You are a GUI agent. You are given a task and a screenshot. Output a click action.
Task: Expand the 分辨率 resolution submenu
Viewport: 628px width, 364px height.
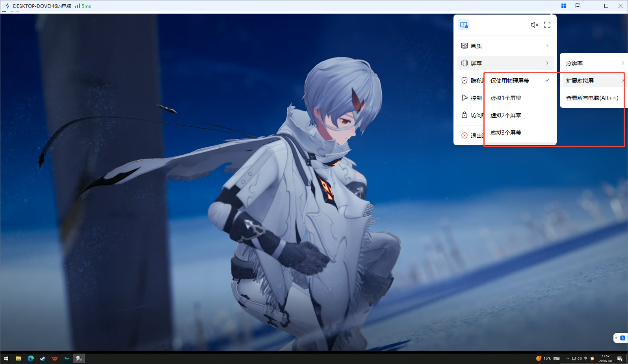click(594, 63)
